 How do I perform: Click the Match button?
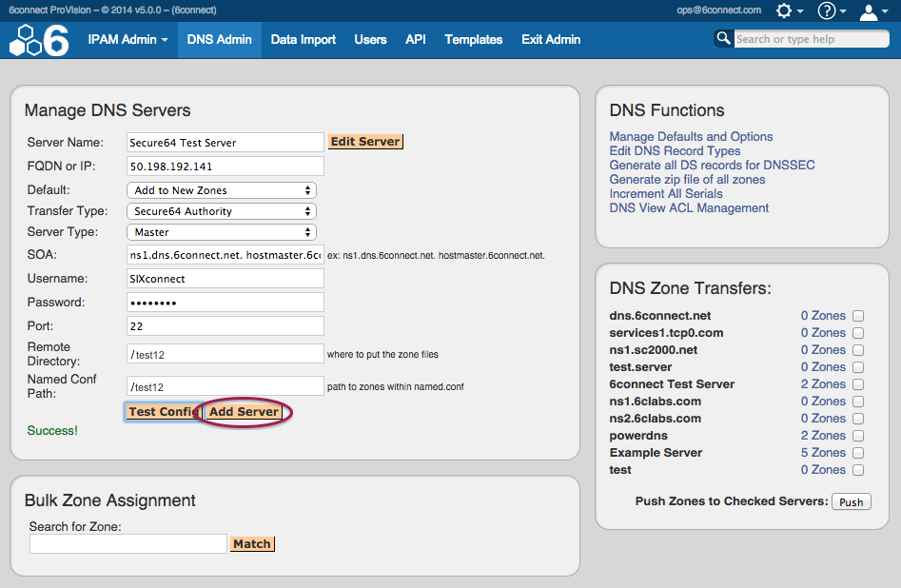point(252,543)
